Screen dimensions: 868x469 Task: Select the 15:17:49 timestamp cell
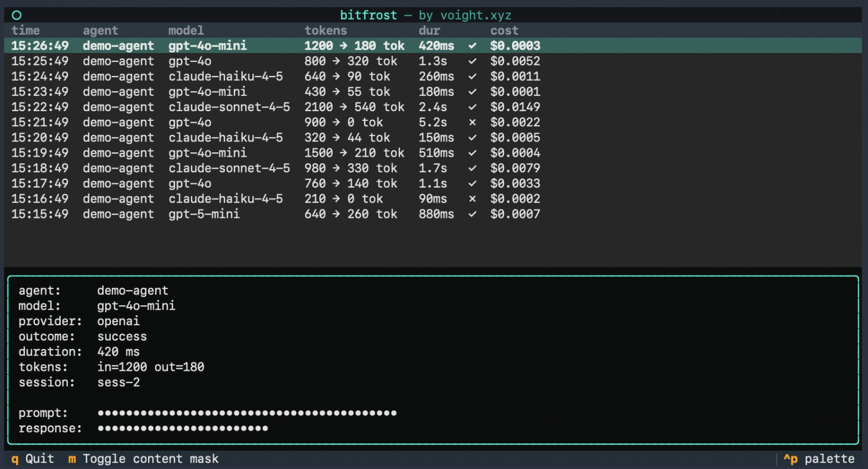tap(40, 184)
